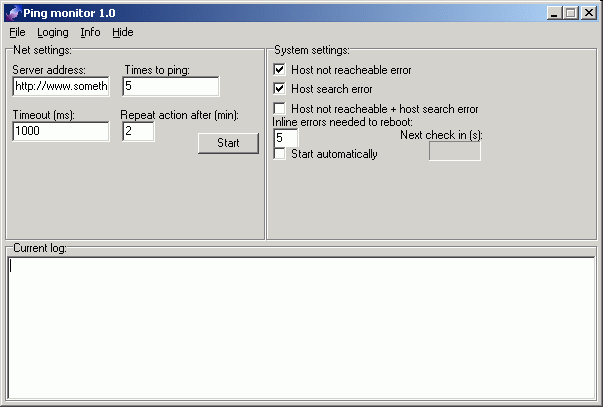Click the Ping monitor title bar icon
The image size is (603, 407).
(13, 13)
